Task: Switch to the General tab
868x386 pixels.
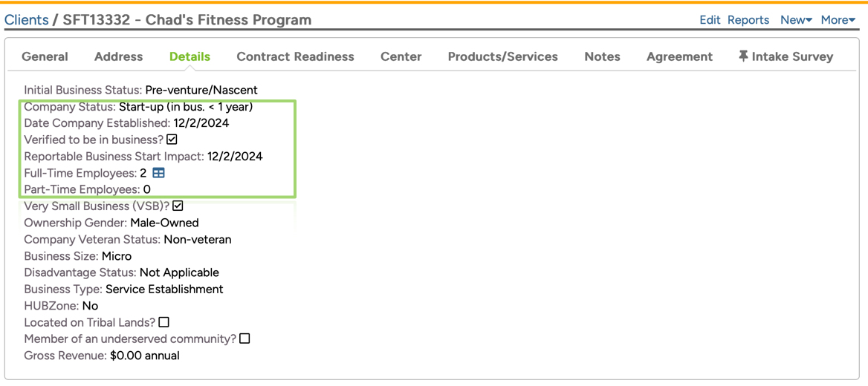Action: pyautogui.click(x=45, y=56)
